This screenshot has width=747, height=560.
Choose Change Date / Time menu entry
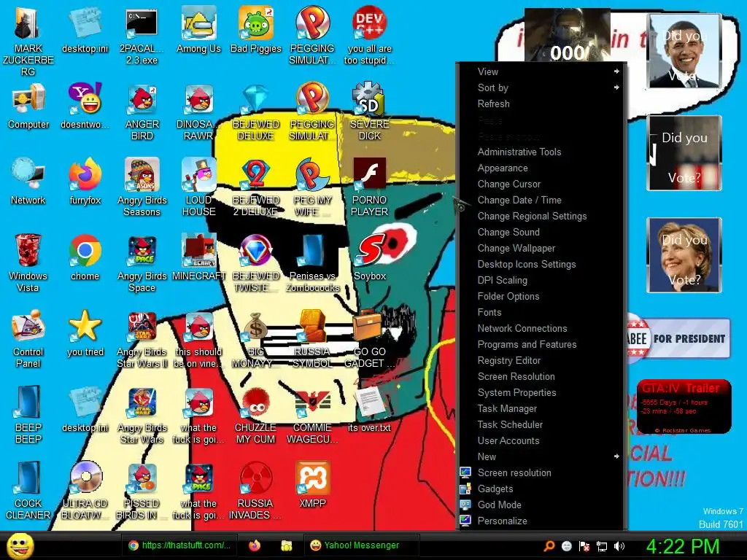click(541, 200)
